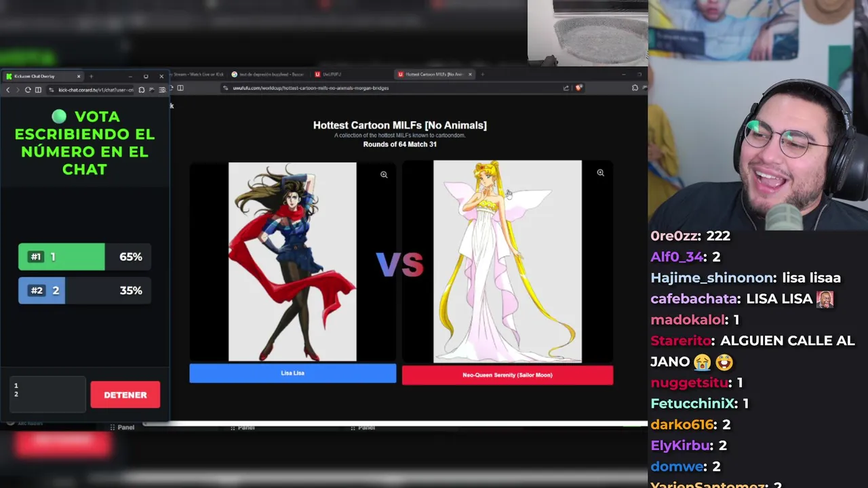Close the Hottest Cartoon MILFs tab

[470, 74]
